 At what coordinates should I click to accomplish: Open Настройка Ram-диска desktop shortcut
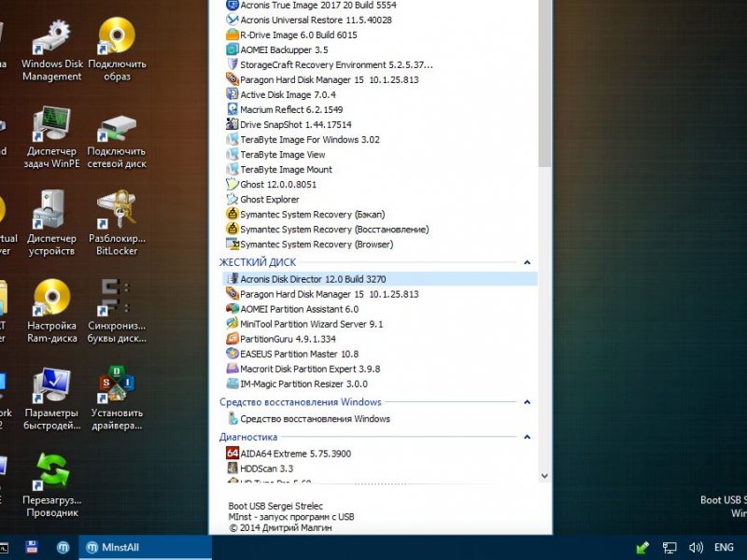click(52, 312)
